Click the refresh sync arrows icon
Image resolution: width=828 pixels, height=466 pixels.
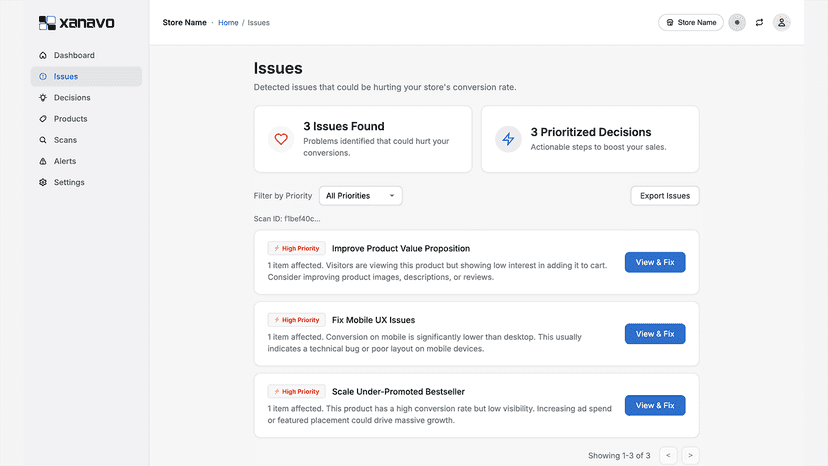tap(759, 23)
